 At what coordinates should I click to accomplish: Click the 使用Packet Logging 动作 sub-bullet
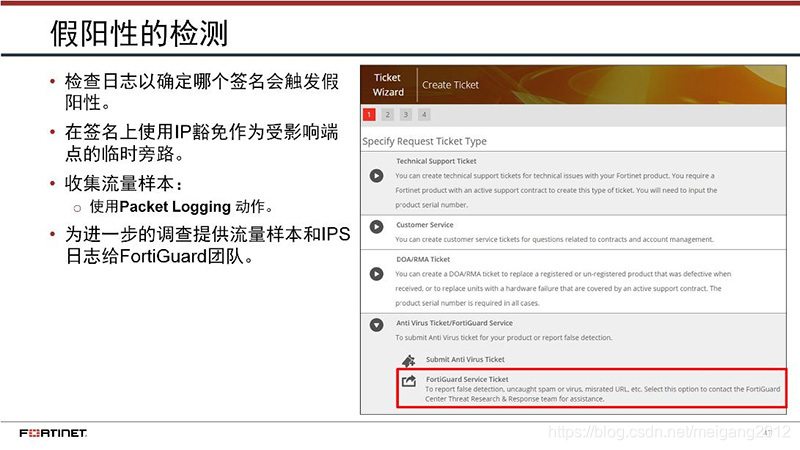click(181, 207)
